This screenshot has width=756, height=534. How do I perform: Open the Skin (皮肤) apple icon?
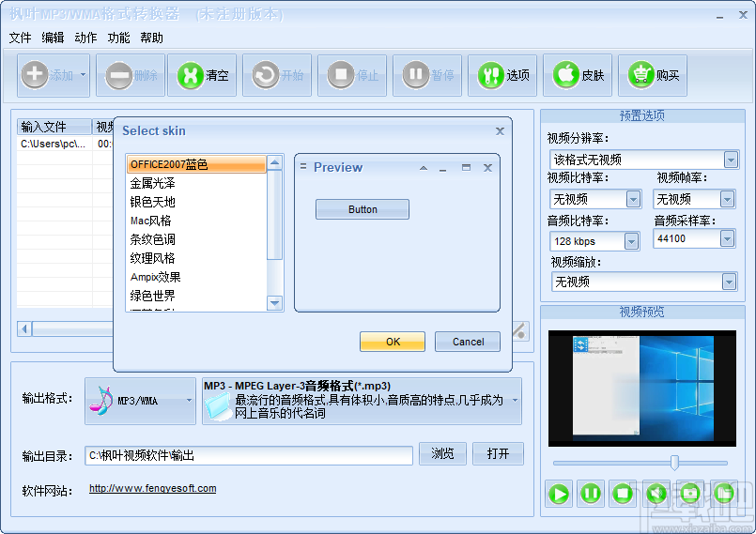pyautogui.click(x=566, y=75)
